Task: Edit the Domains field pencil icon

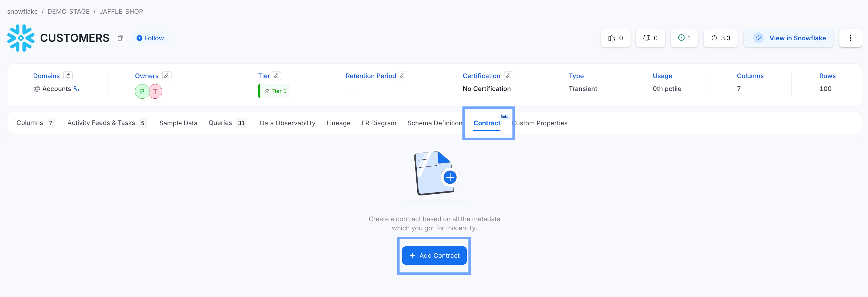Action: click(68, 76)
